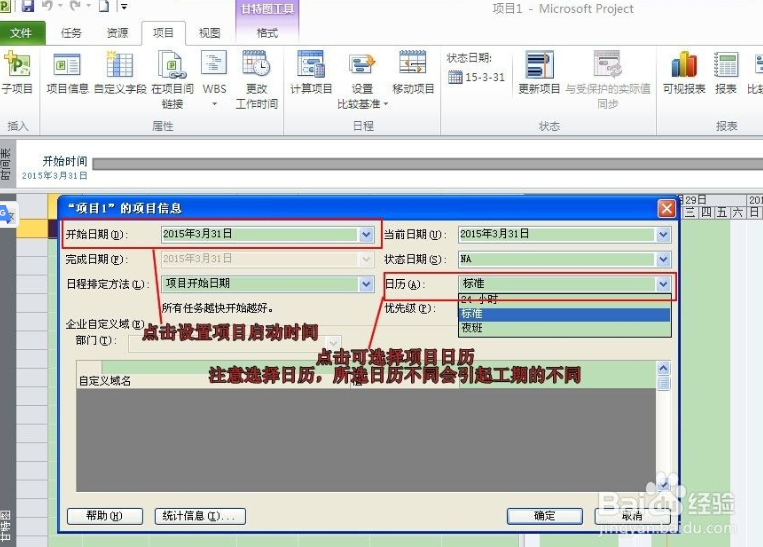Open the 日程排定方法 schedule-from dropdown
Viewport: 763px width, 547px height.
(365, 284)
